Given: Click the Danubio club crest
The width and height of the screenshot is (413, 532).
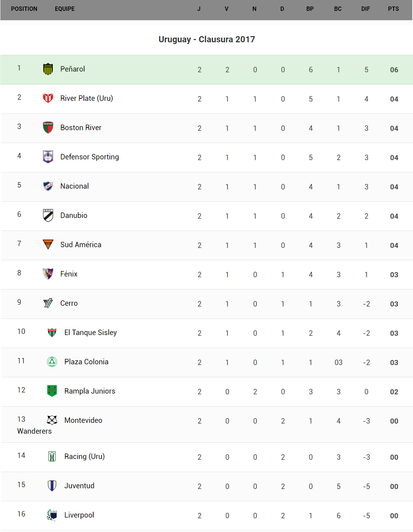Looking at the screenshot, I should [x=48, y=215].
